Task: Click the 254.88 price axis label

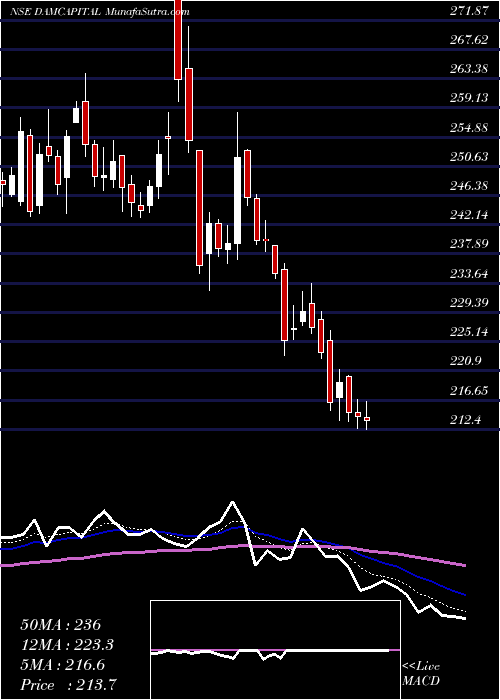Action: coord(469,128)
